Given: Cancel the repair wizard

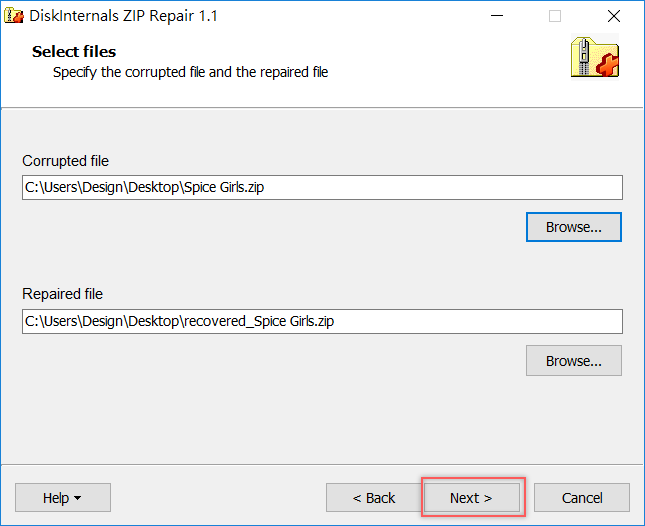Looking at the screenshot, I should click(582, 498).
